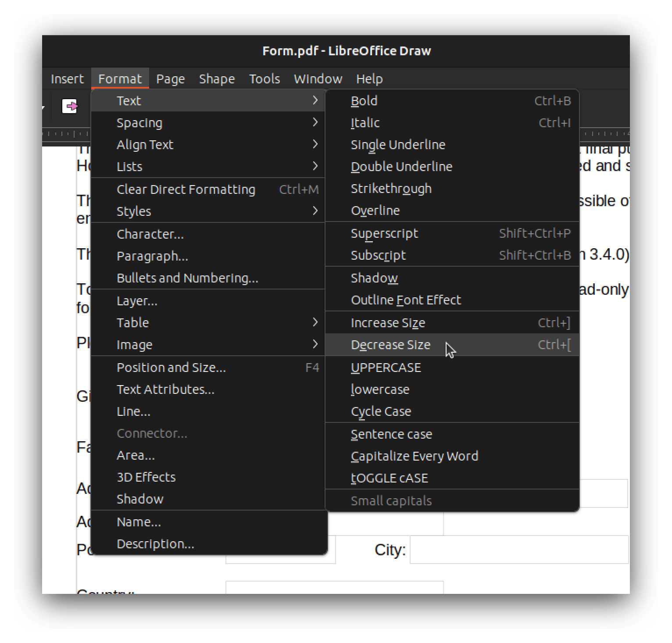This screenshot has height=643, width=672.
Task: Toggle Outline Font Effect
Action: (452, 300)
